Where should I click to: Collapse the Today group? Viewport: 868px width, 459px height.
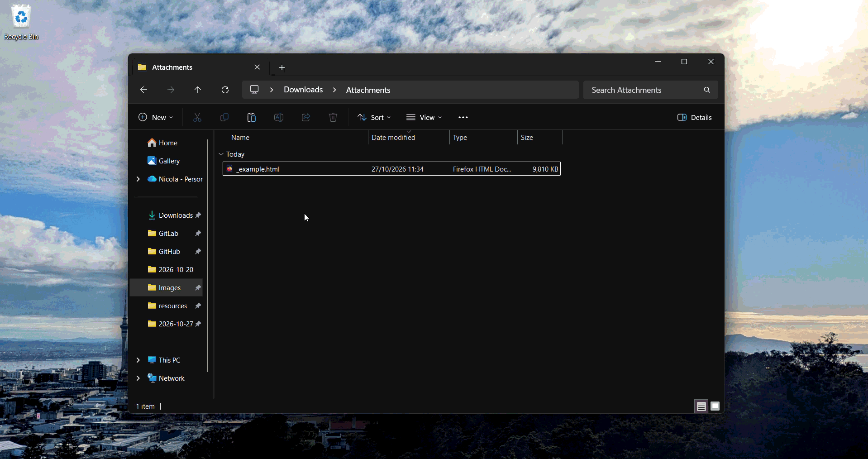pos(221,154)
